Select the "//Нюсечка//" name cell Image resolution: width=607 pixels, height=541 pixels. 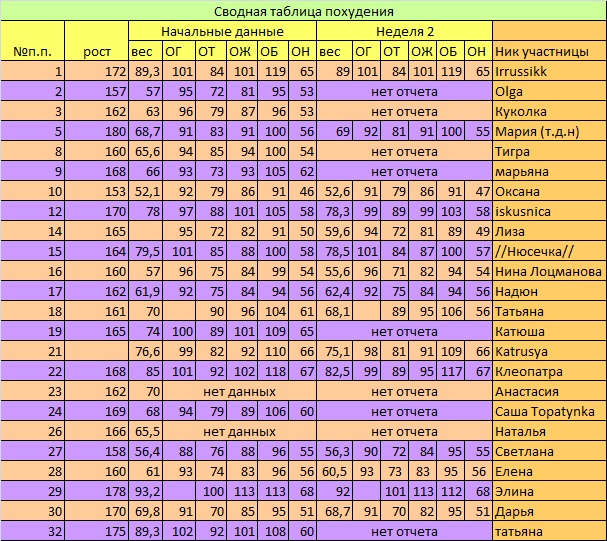pyautogui.click(x=532, y=251)
